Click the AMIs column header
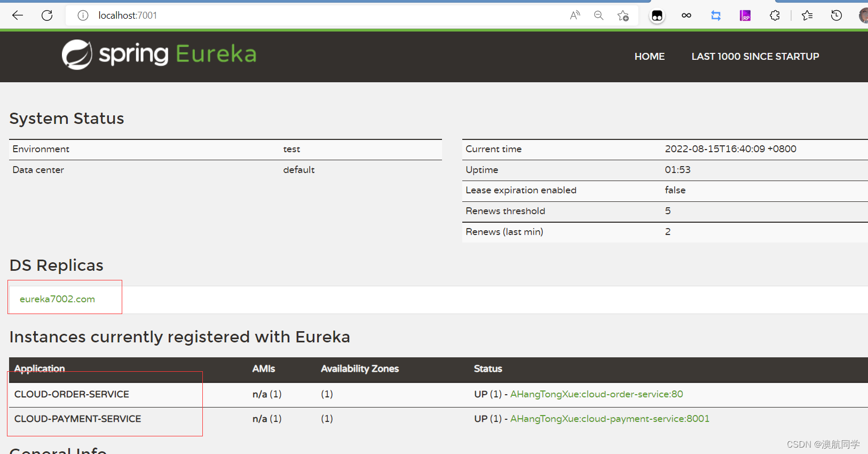Image resolution: width=868 pixels, height=454 pixels. click(264, 369)
